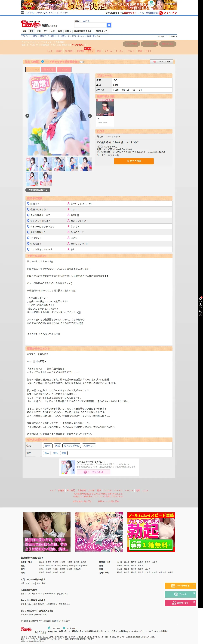The width and height of the screenshot is (203, 644).
Task: Click the ヘブン見た link in the shop header
Action: 78,45
